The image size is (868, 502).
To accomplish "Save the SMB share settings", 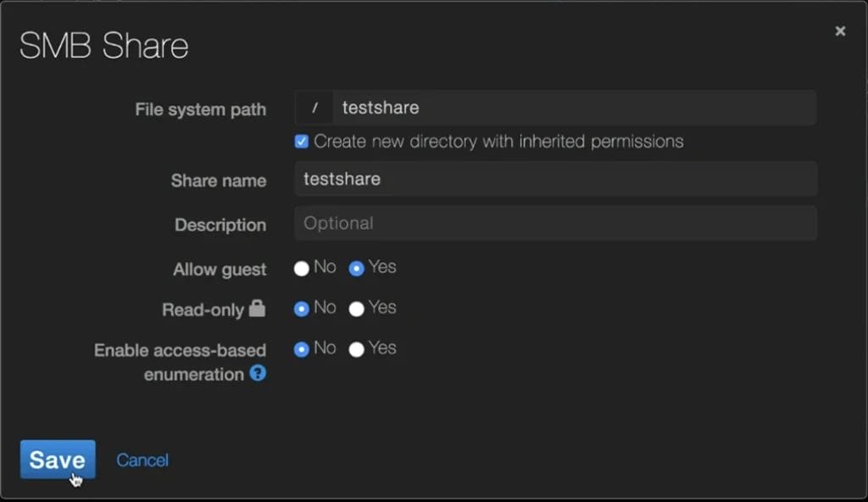I will pyautogui.click(x=58, y=460).
